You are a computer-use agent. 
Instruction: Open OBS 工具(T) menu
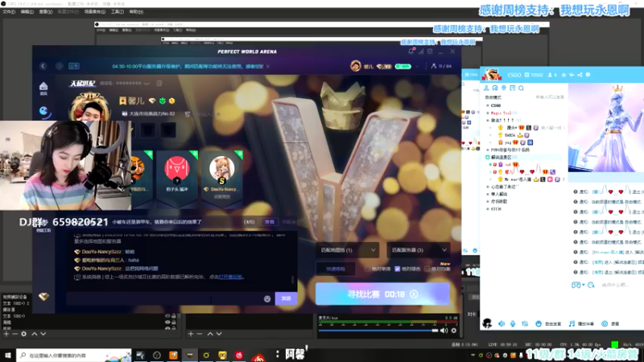[118, 11]
